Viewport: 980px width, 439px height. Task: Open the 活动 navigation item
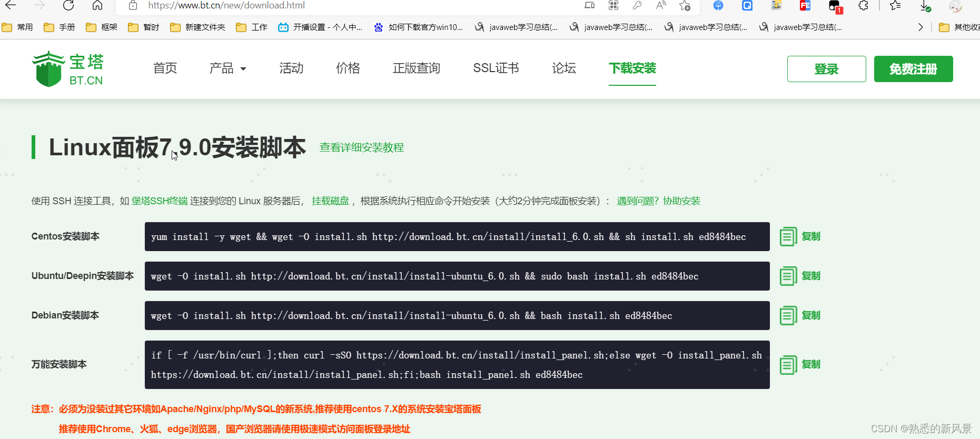pos(291,68)
